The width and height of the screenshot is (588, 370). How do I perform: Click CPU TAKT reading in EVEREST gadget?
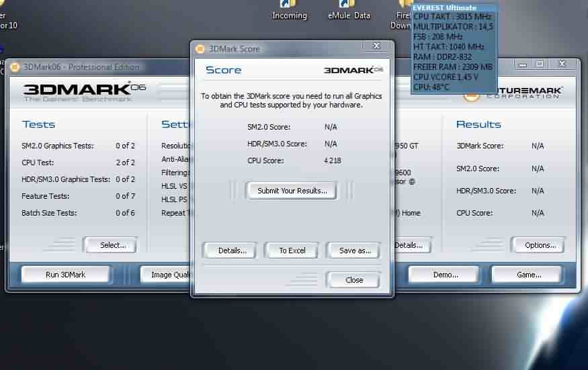pyautogui.click(x=452, y=17)
